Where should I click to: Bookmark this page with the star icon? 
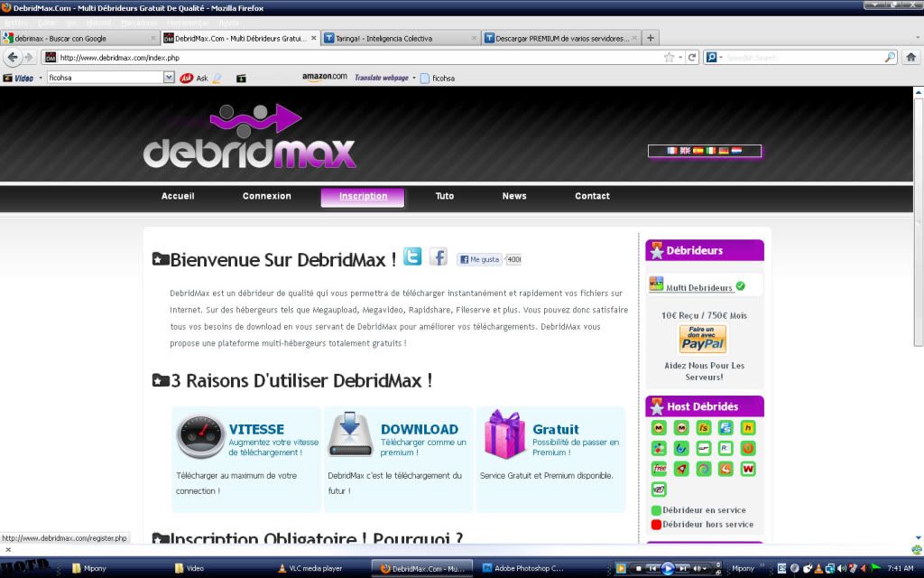pos(669,57)
